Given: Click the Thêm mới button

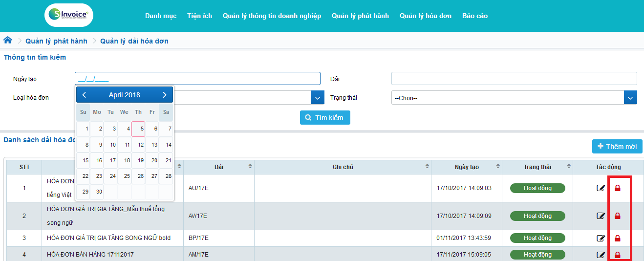Looking at the screenshot, I should tap(617, 147).
